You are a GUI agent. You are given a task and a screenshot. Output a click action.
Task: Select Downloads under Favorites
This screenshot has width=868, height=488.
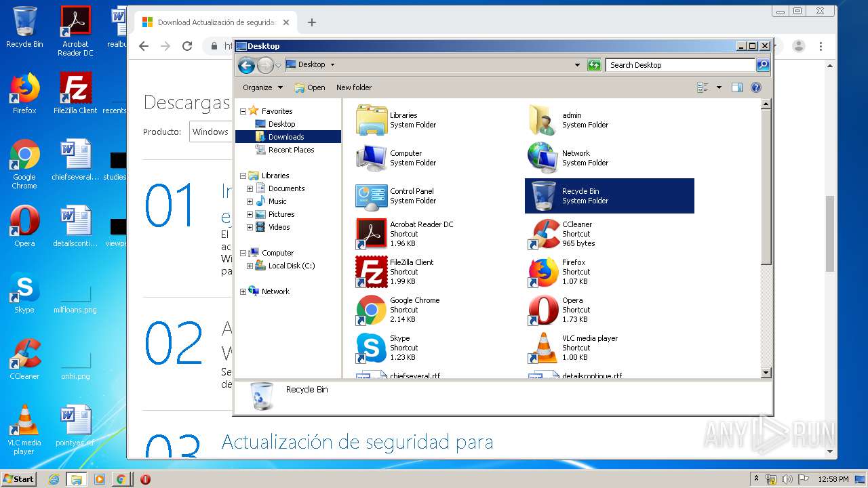coord(286,137)
